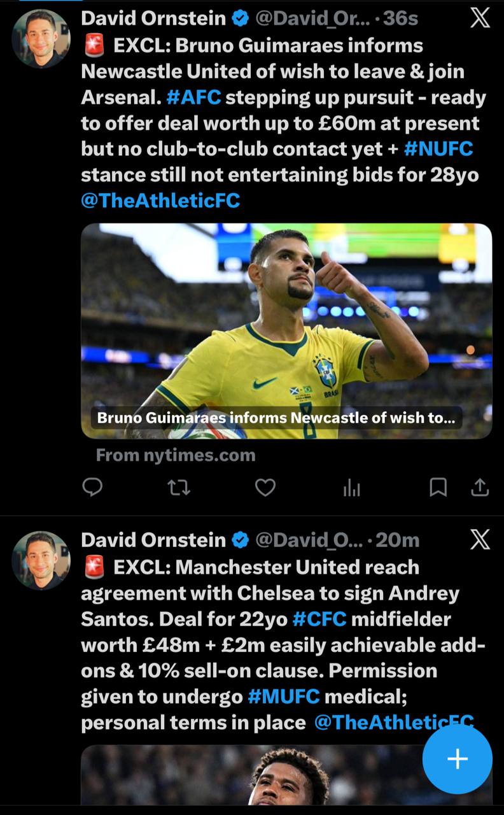This screenshot has height=815, width=504.
Task: Open the Andrey Santos tweet image
Action: tap(286, 775)
